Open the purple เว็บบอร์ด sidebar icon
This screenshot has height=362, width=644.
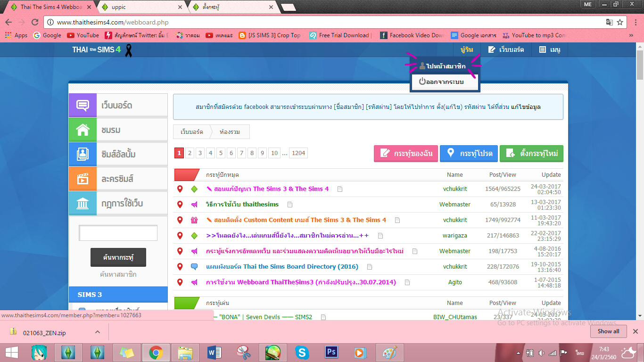coord(83,105)
